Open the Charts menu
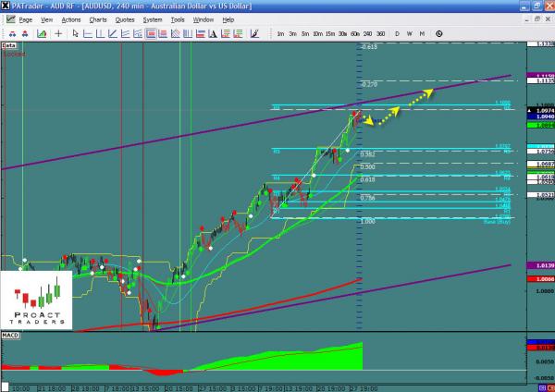This screenshot has width=555, height=392. [x=97, y=18]
